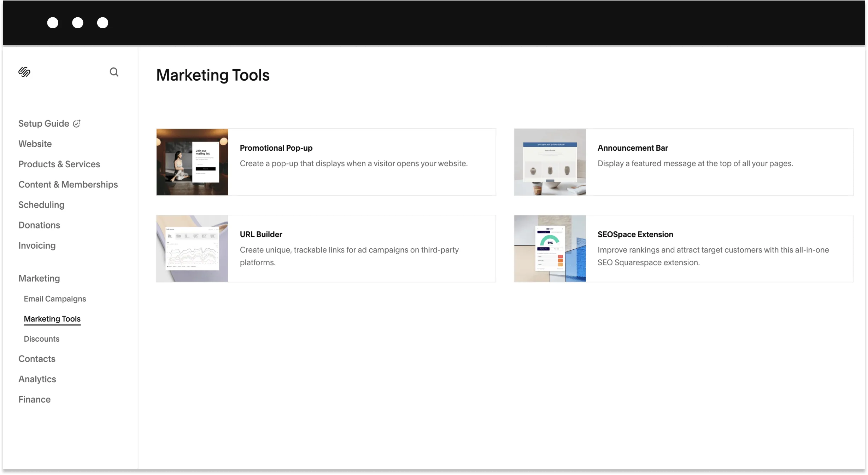
Task: Click the Setup Guide checkmark icon
Action: (x=77, y=123)
